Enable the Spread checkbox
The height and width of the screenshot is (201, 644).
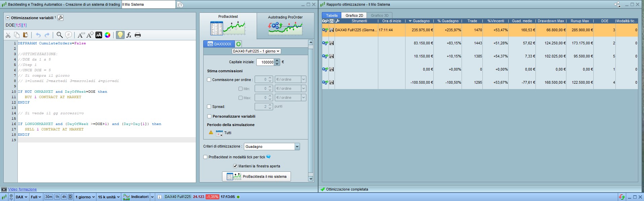(x=209, y=107)
